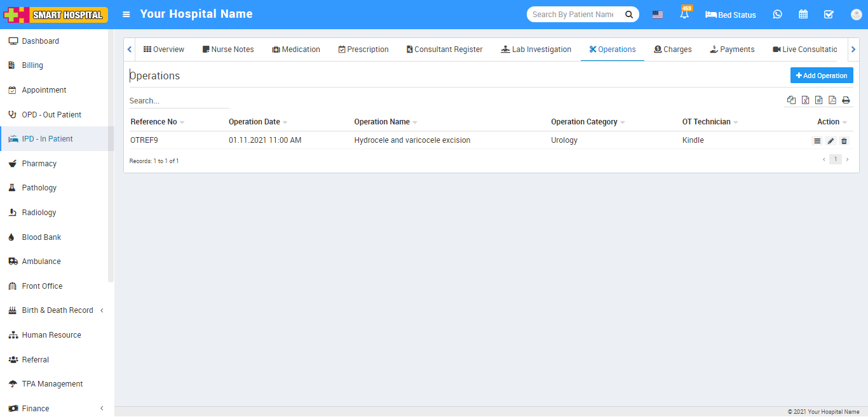
Task: Edit operation OTREF9 with pencil icon
Action: coord(831,141)
